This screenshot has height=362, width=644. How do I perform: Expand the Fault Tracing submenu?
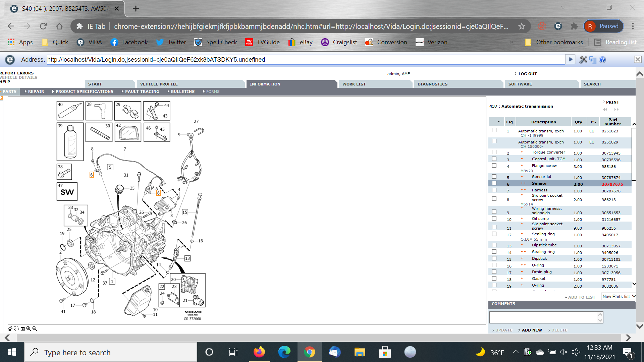142,92
